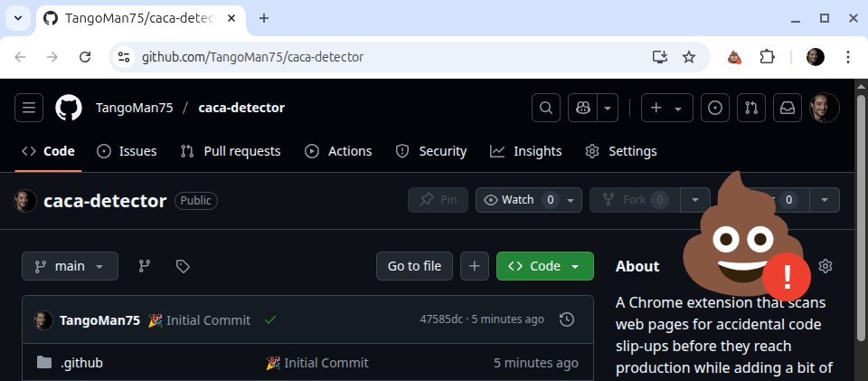Open the notifications inbox icon
Viewport: 868px width, 381px height.
(x=788, y=108)
